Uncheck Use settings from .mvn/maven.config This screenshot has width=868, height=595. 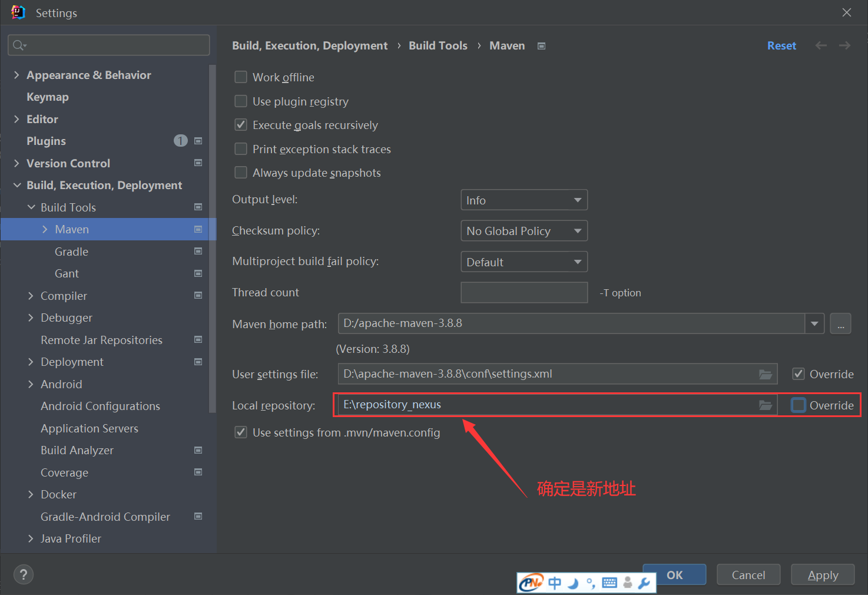click(x=241, y=432)
